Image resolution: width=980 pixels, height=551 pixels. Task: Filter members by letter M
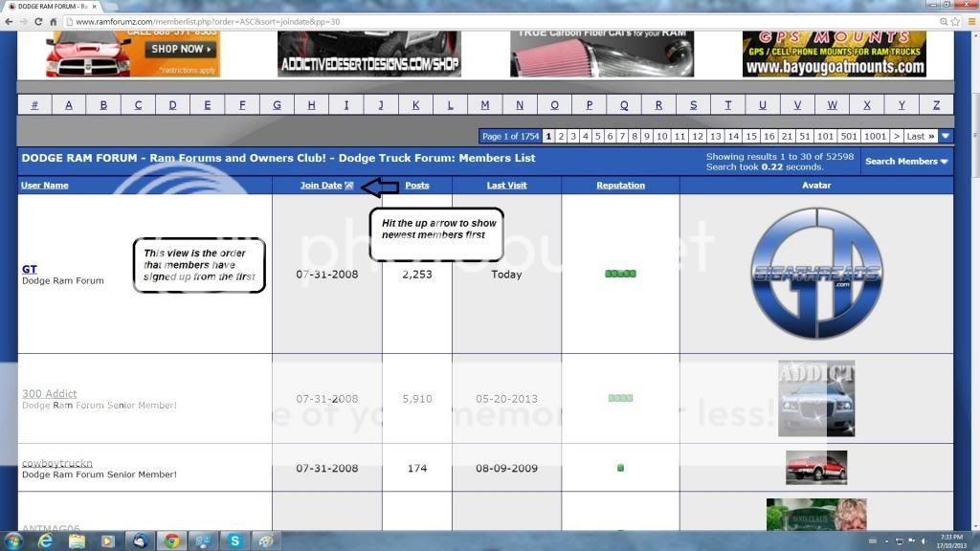coord(485,105)
